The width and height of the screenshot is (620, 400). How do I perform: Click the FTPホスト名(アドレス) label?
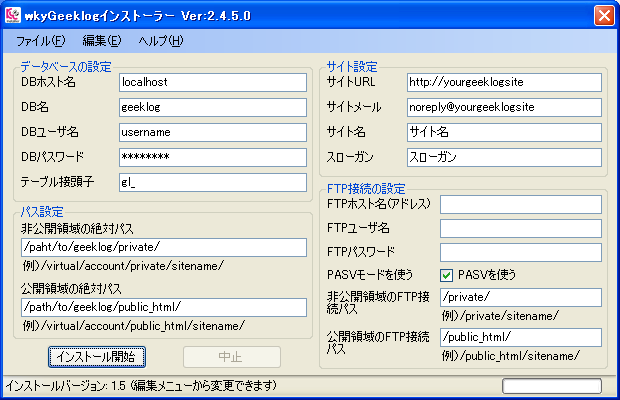pos(379,204)
